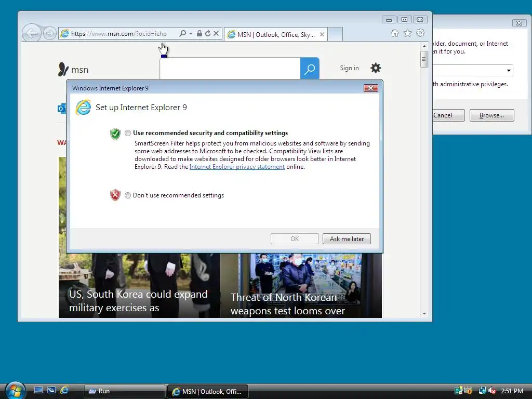Click the red shield X icon

[115, 195]
